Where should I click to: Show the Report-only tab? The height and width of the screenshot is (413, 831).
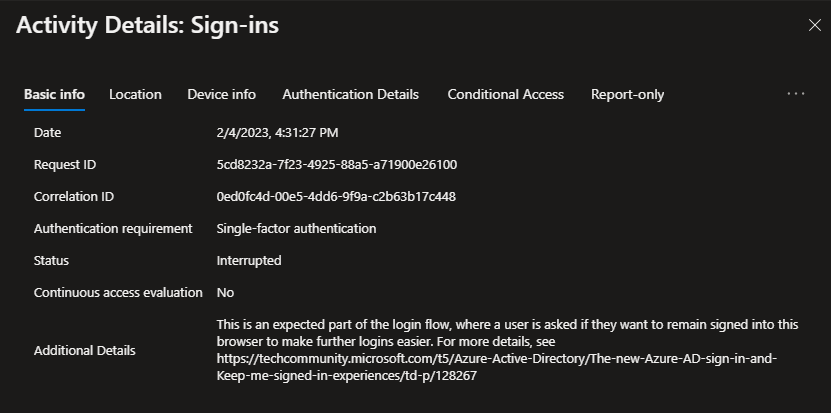[x=627, y=94]
